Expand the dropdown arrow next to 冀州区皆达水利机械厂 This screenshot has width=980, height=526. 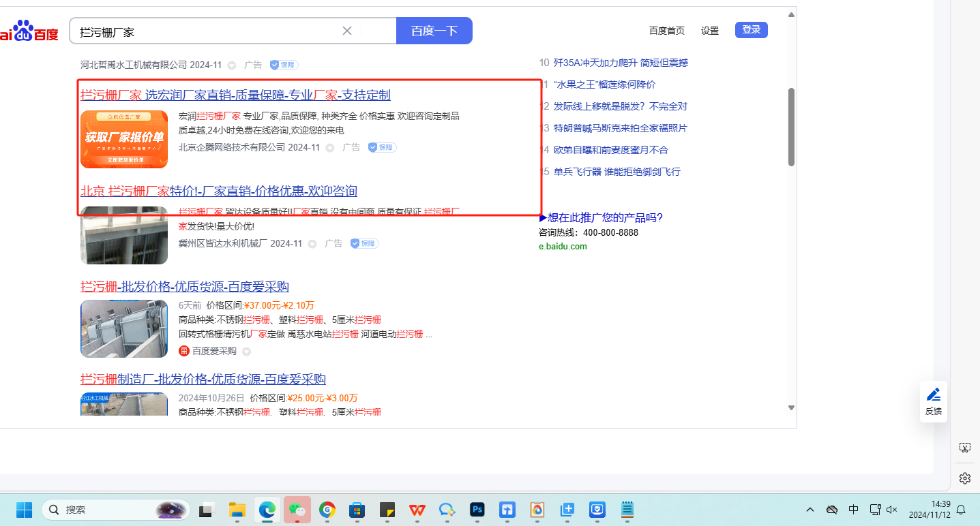pos(312,244)
